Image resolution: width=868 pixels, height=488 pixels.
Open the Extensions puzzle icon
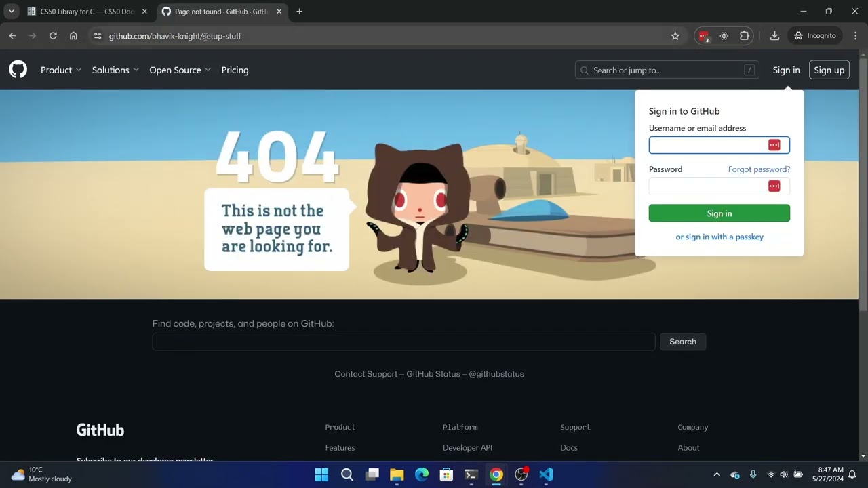(745, 36)
